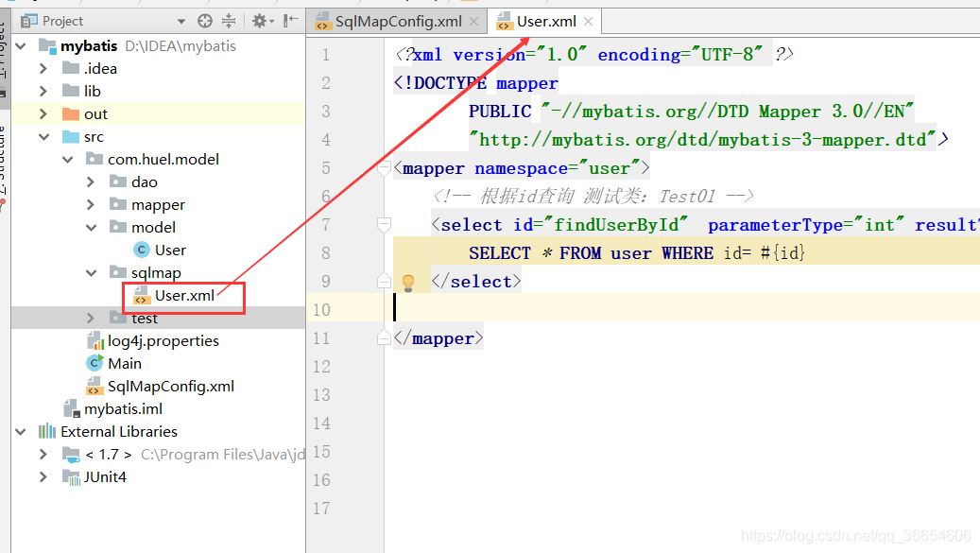
Task: Select SqlMapConfig.xml in project tree
Action: pyautogui.click(x=171, y=387)
